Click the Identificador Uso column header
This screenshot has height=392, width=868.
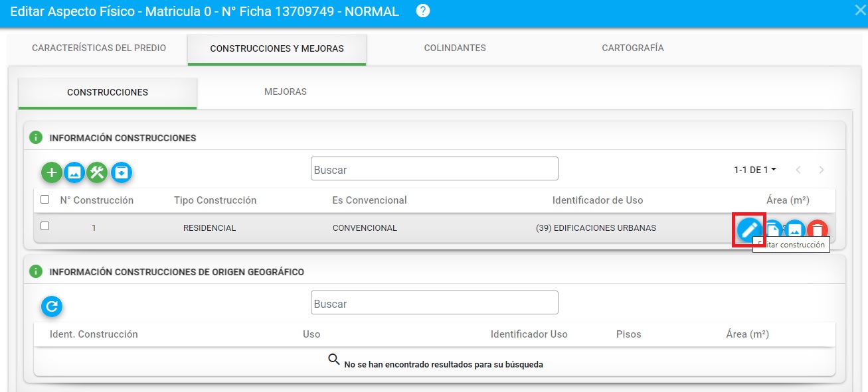tap(529, 334)
